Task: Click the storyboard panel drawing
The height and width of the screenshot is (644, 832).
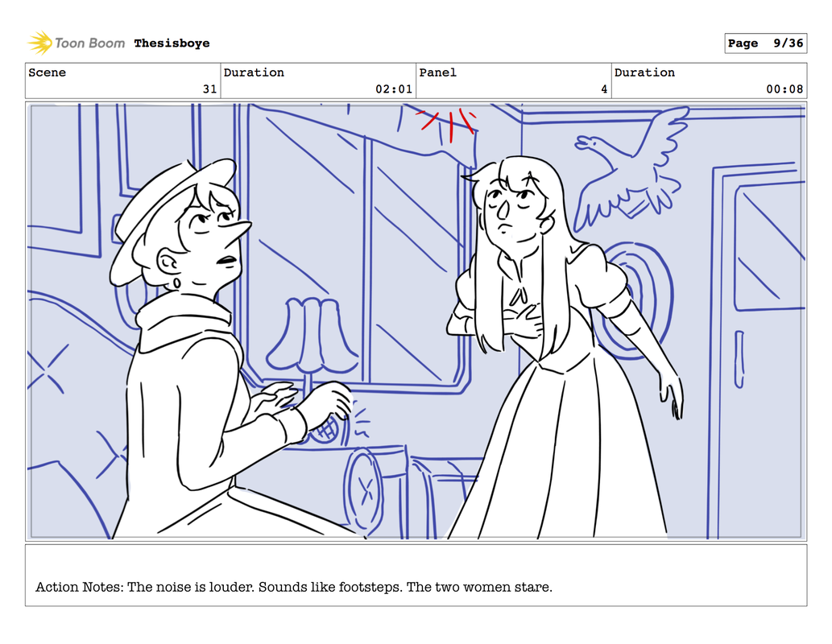Action: click(416, 321)
